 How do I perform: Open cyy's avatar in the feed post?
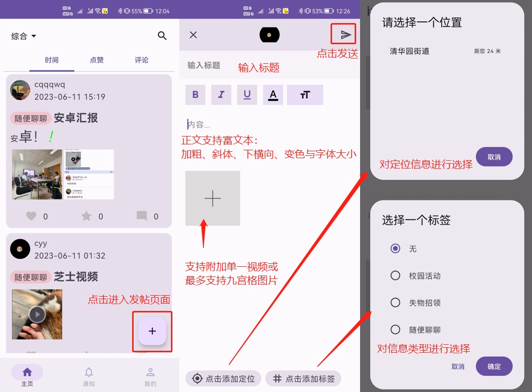pyautogui.click(x=20, y=249)
